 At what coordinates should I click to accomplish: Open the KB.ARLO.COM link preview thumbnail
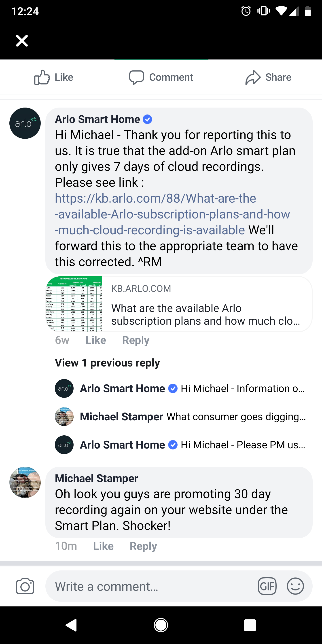(74, 304)
